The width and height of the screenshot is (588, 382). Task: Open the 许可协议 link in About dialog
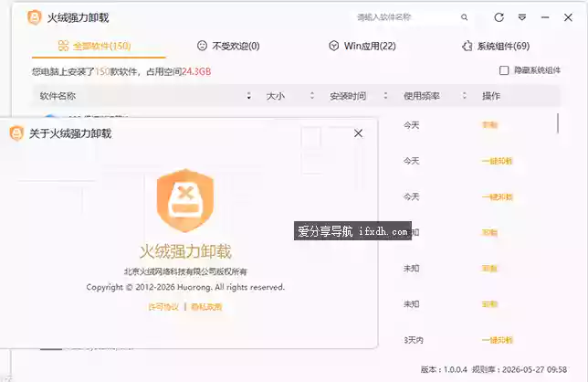163,307
